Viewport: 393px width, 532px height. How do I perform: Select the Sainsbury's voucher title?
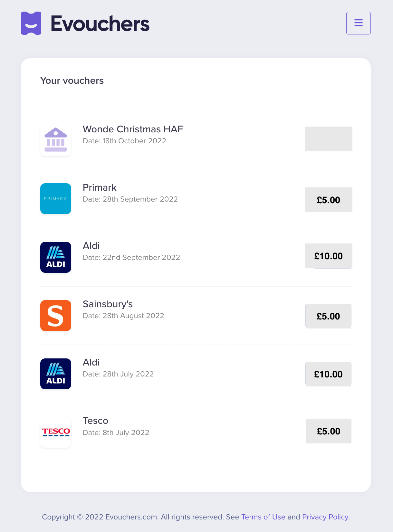[x=108, y=304]
